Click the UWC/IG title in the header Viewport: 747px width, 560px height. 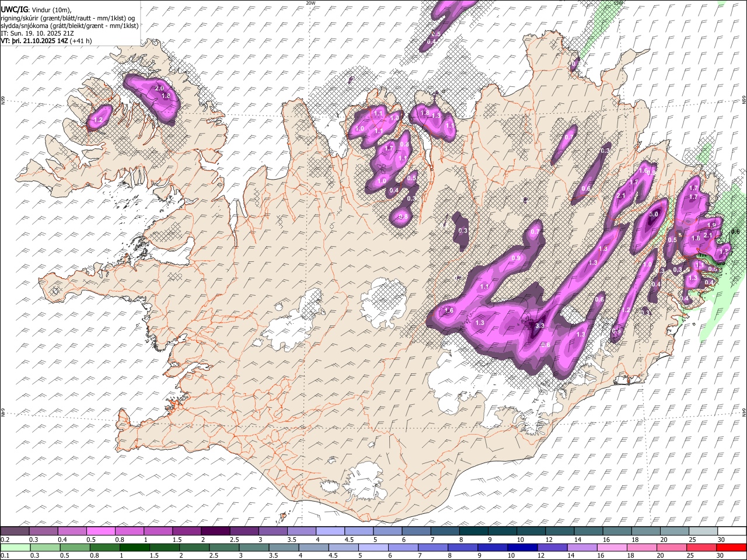(14, 9)
